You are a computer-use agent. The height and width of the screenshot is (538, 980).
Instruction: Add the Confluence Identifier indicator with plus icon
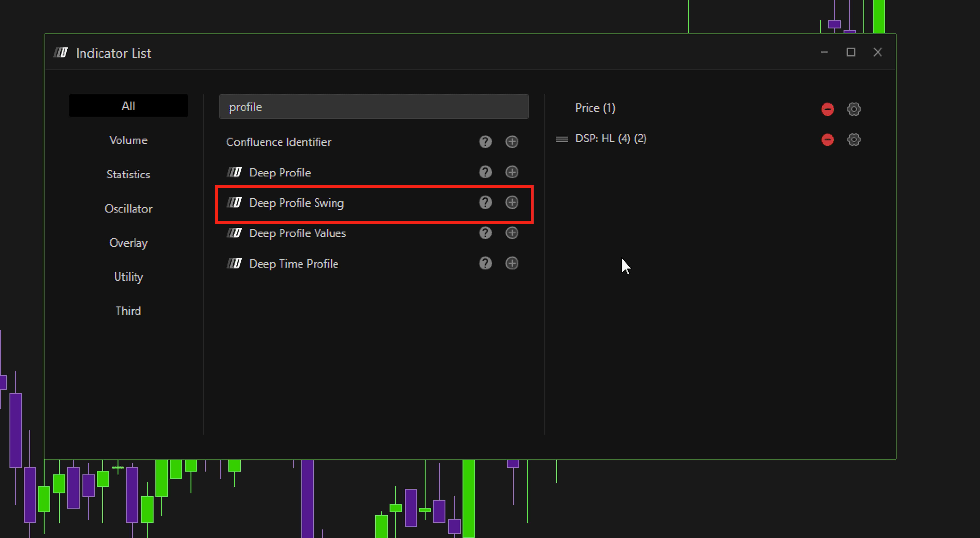[512, 142]
